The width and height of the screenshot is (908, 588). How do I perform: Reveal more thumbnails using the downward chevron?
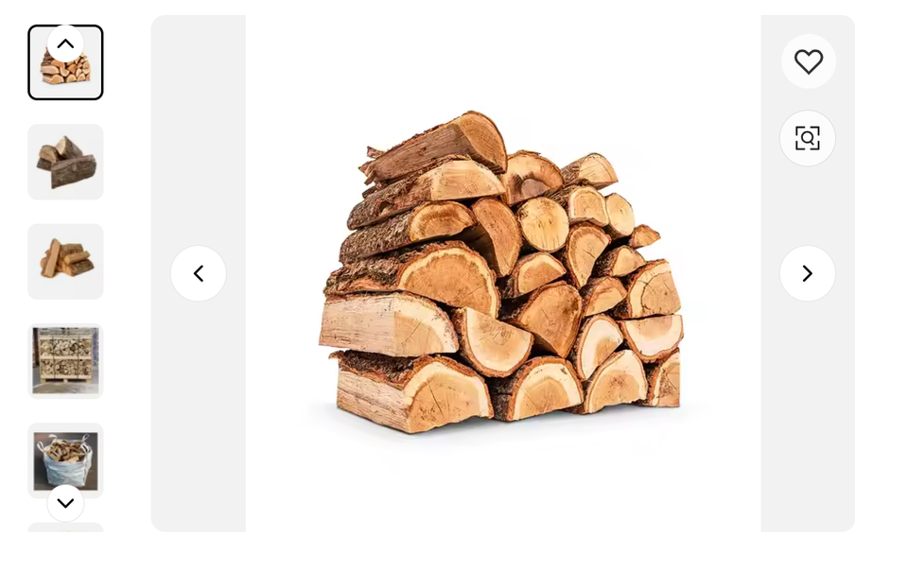click(x=65, y=503)
